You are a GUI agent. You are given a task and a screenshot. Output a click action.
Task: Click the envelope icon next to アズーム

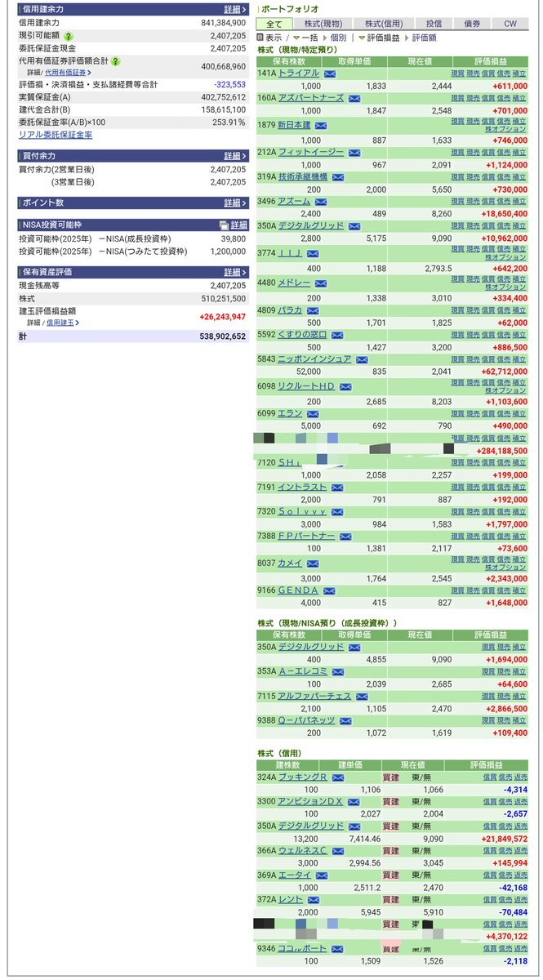tap(321, 202)
